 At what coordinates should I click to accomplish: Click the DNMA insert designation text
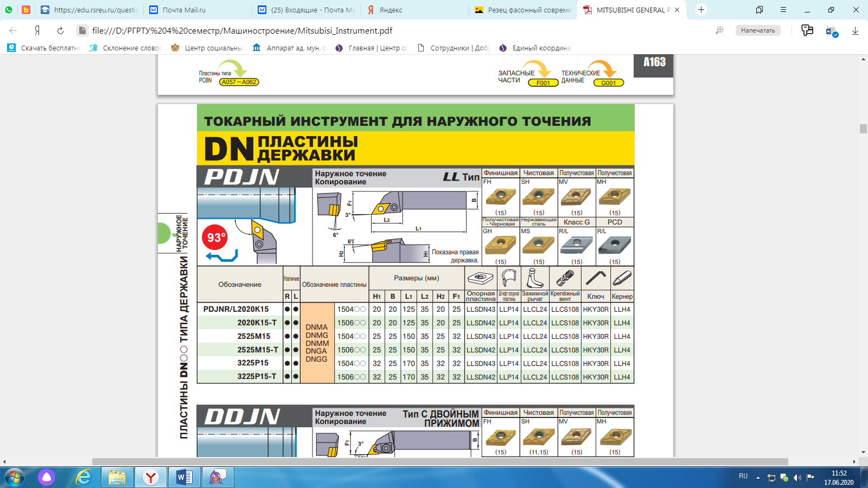click(317, 327)
